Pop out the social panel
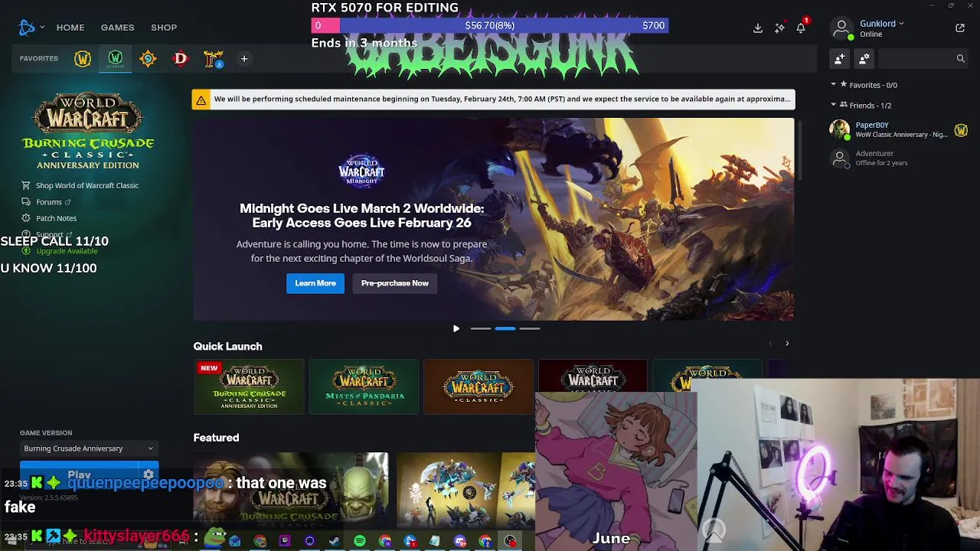The height and width of the screenshot is (551, 980). [x=960, y=28]
